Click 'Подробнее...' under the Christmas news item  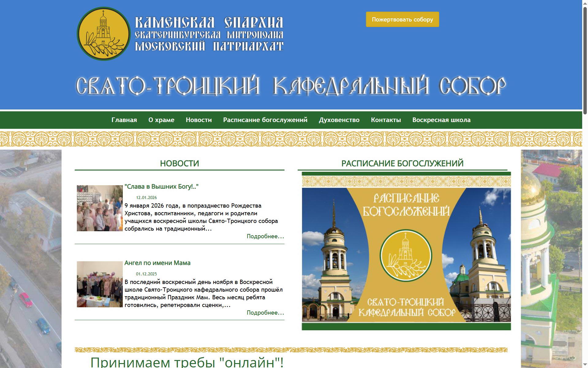(265, 236)
